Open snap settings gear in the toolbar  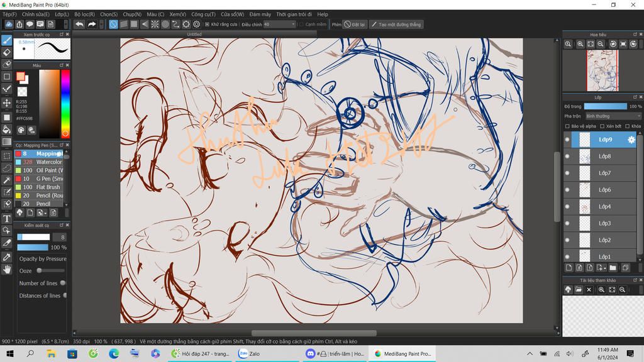(197, 25)
